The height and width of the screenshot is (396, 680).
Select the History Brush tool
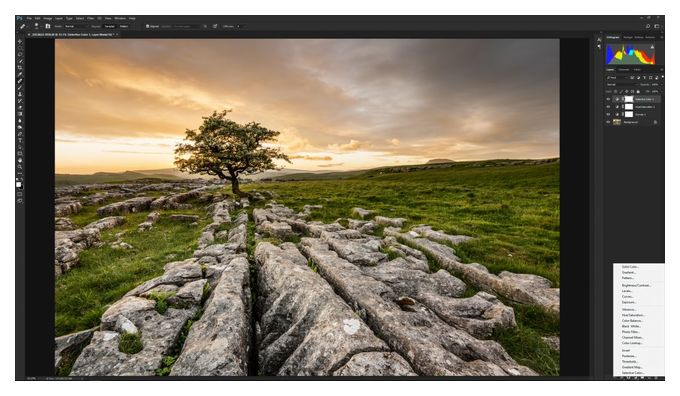pos(20,101)
